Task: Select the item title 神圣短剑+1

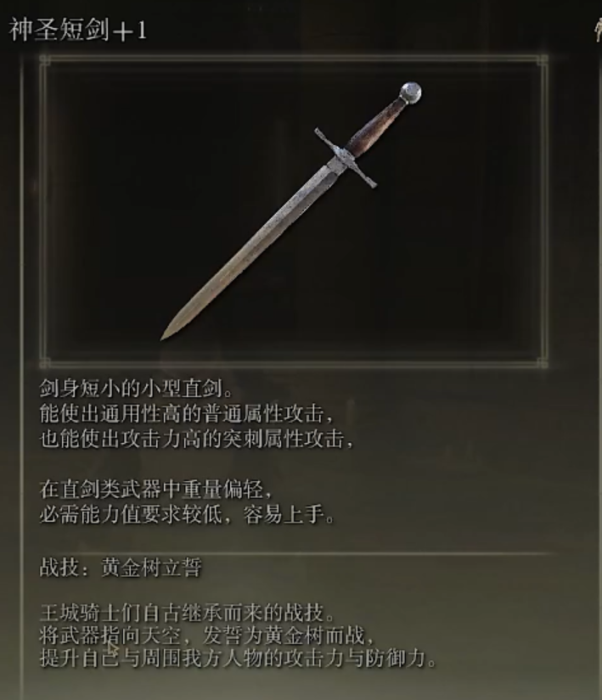Action: pyautogui.click(x=78, y=31)
